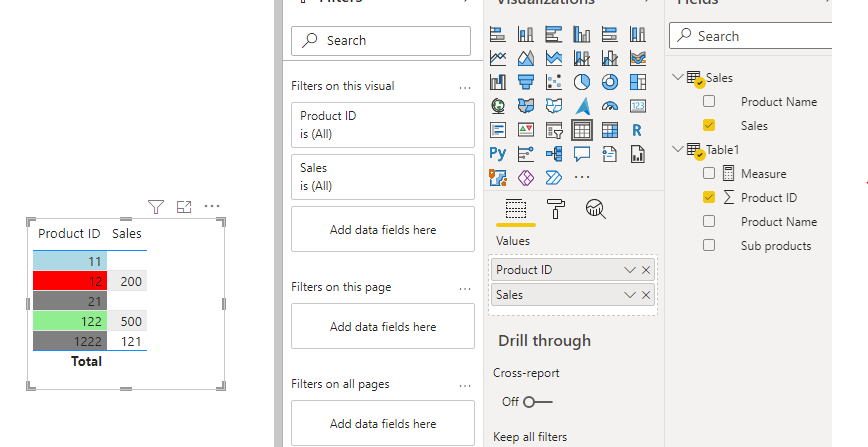Expand the Product ID filter card

[383, 125]
